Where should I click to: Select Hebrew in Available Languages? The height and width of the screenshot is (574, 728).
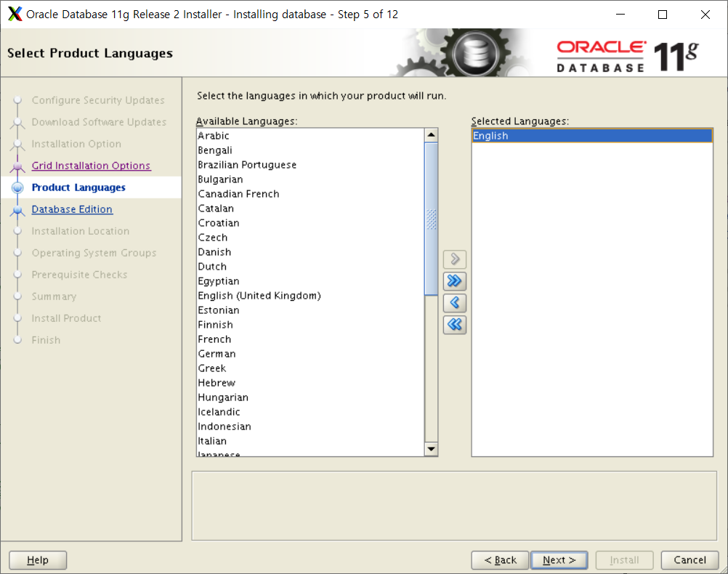(310, 383)
